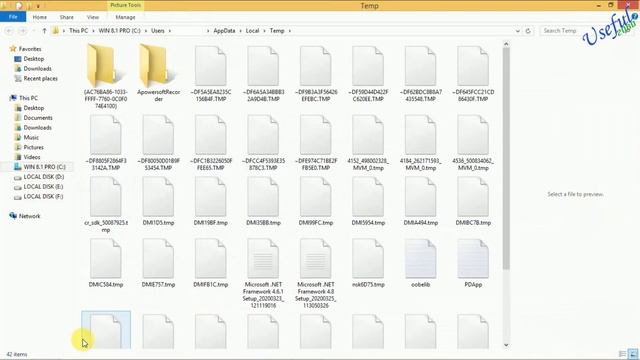
Task: Expand the chevron after WIN 8.1 PRO (C:) breadcrumb
Action: 146,31
